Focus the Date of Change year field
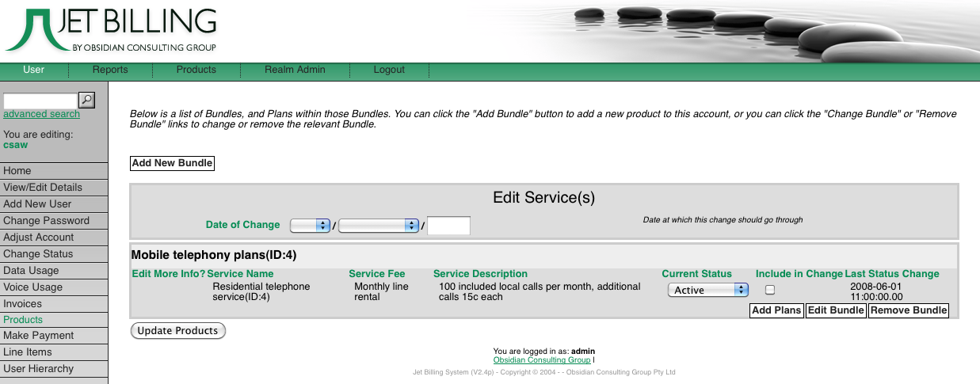The width and height of the screenshot is (980, 384). click(x=448, y=226)
